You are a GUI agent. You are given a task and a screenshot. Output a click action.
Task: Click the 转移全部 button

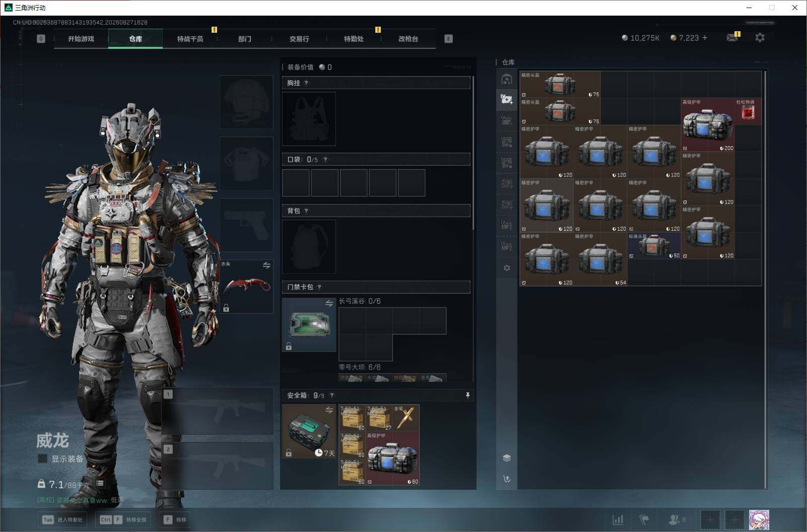pyautogui.click(x=123, y=520)
